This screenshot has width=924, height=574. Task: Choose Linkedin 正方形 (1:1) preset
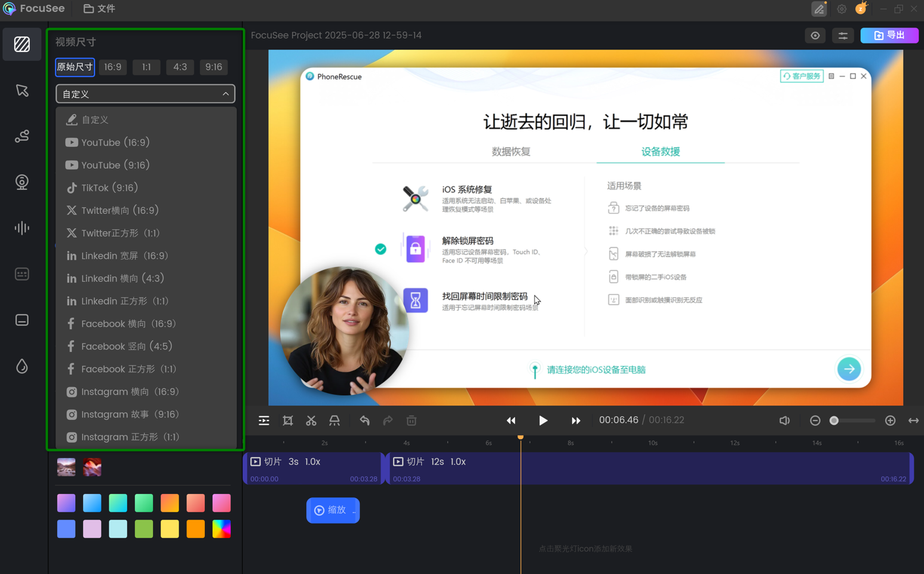coord(146,302)
